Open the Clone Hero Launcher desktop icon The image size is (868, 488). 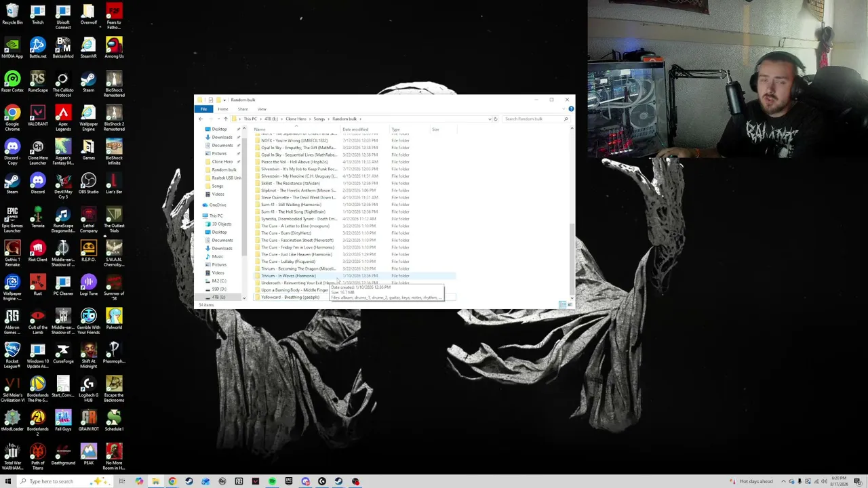38,152
